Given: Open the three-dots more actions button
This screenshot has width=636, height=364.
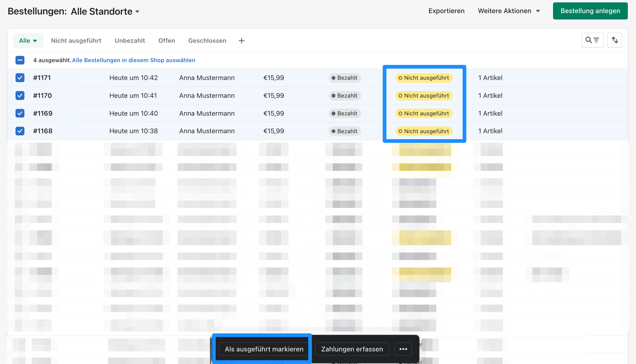Looking at the screenshot, I should (x=403, y=349).
